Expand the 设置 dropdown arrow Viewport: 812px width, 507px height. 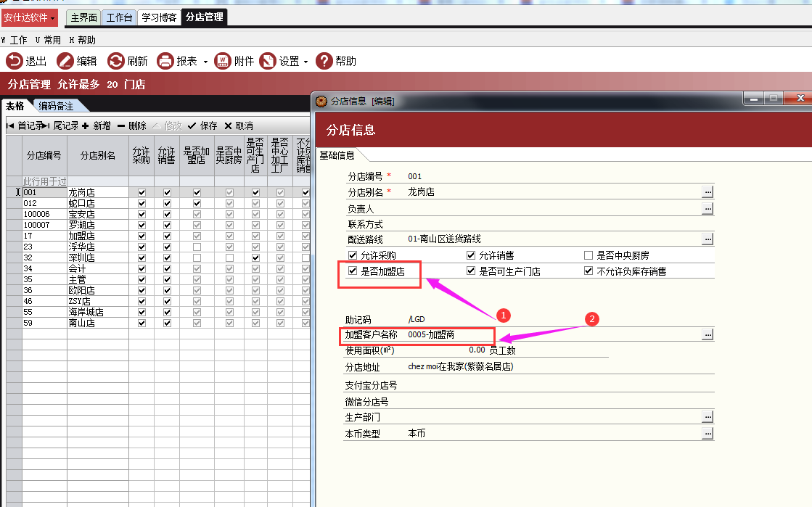tap(305, 62)
